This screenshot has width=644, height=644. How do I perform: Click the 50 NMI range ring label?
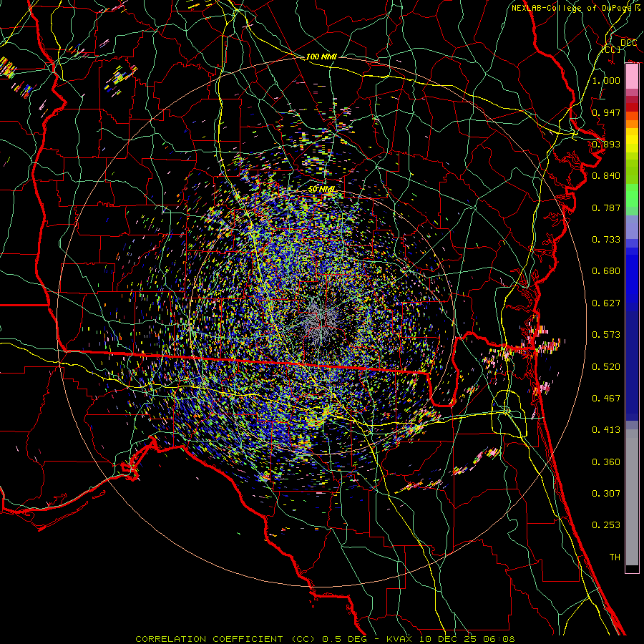[x=321, y=189]
